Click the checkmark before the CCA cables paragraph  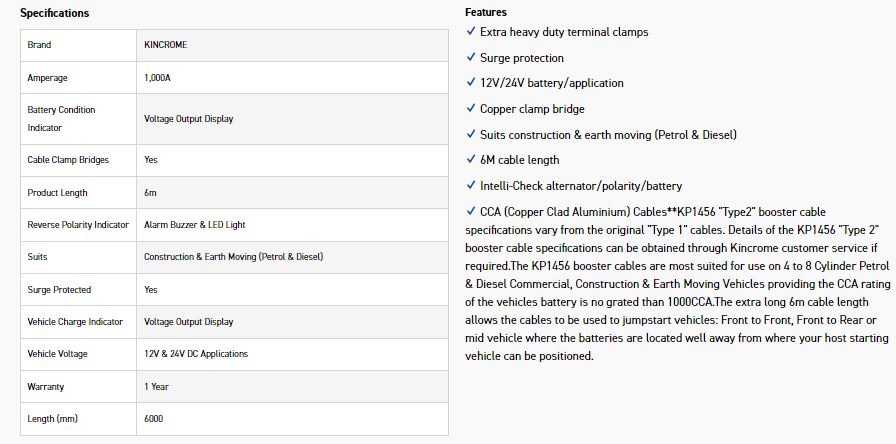click(471, 211)
